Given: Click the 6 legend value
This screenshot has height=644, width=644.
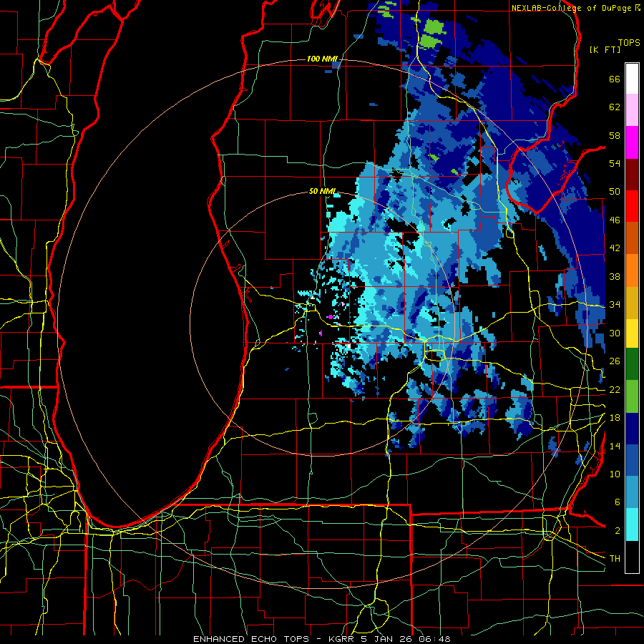Looking at the screenshot, I should tap(618, 502).
